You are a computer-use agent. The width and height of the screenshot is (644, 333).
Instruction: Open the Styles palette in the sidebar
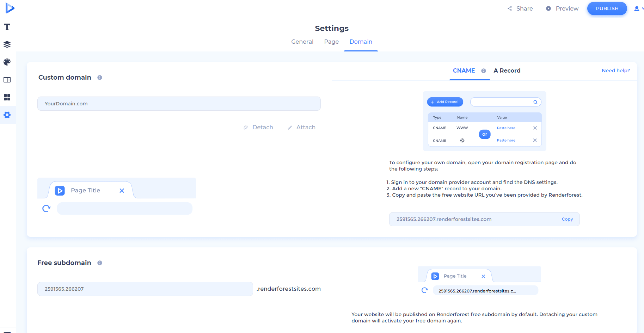coord(7,62)
